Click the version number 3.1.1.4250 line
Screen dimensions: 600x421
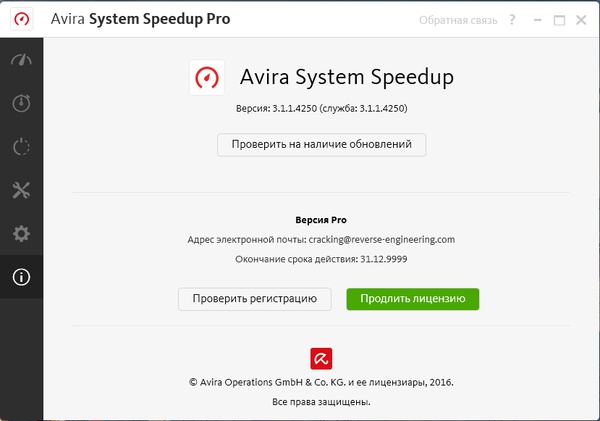coord(321,108)
